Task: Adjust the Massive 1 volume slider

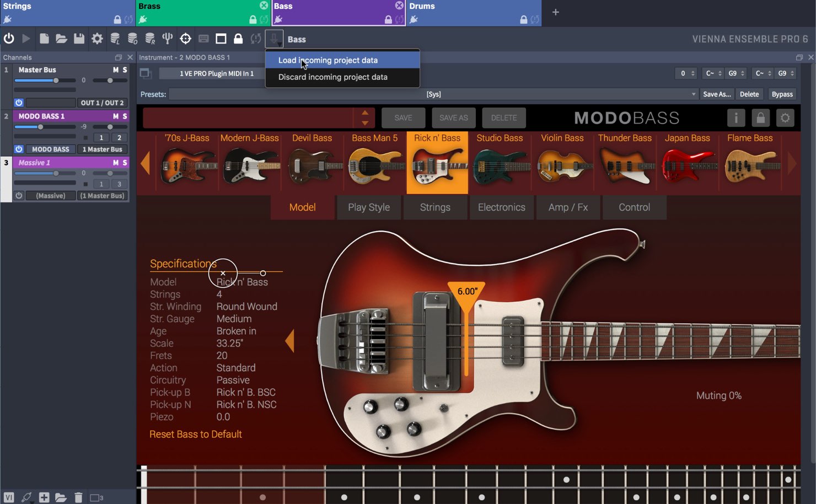Action: point(45,173)
